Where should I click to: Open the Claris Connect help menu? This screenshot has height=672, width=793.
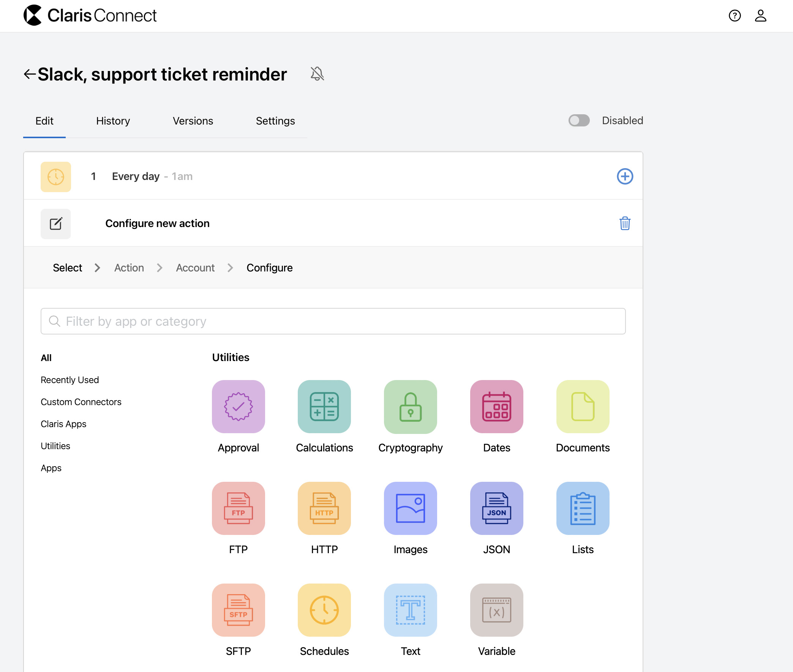[x=734, y=15]
